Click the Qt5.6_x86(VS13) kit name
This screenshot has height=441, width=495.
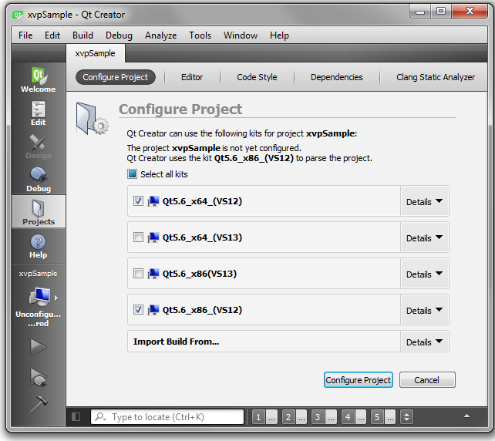click(x=199, y=274)
